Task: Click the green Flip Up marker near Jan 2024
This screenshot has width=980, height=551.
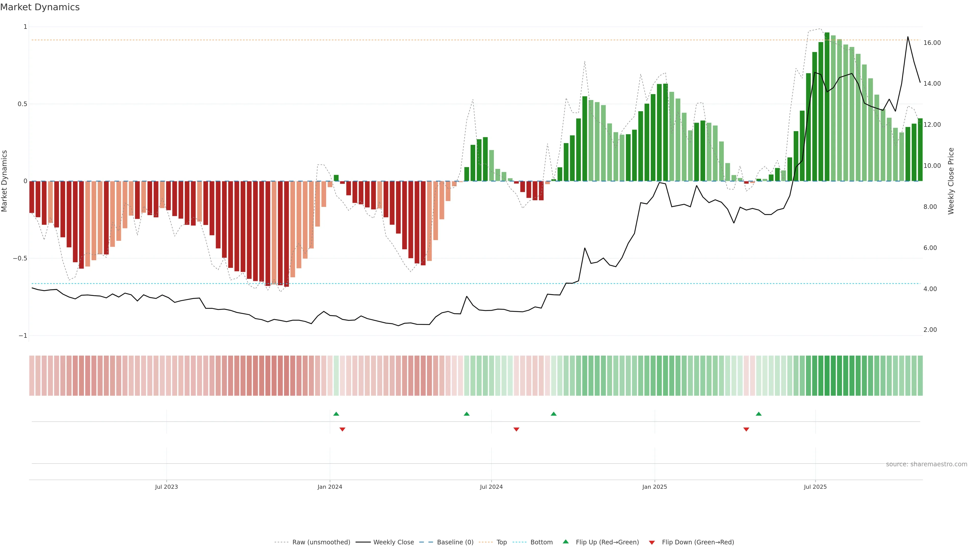Action: point(336,414)
